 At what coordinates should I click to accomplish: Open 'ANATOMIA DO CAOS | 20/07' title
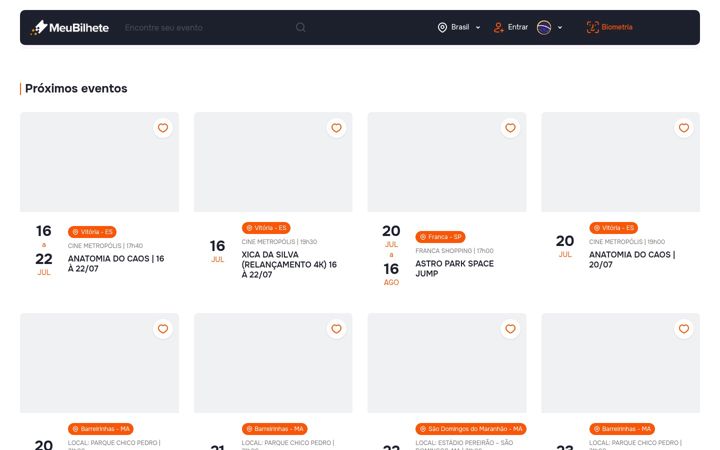632,259
